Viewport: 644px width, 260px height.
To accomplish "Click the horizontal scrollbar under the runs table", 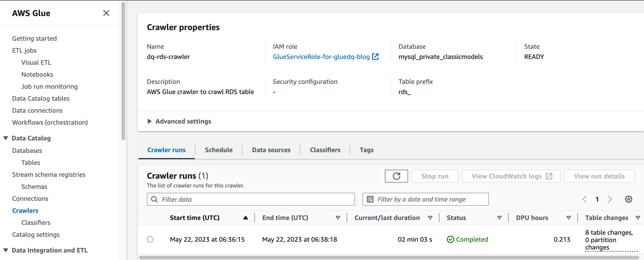I will point(389,258).
